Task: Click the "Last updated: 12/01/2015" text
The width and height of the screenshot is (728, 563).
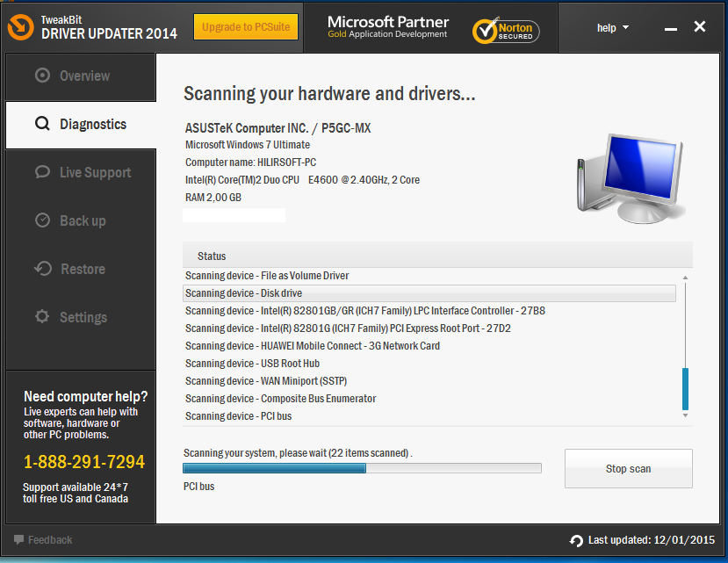Action: coord(652,540)
